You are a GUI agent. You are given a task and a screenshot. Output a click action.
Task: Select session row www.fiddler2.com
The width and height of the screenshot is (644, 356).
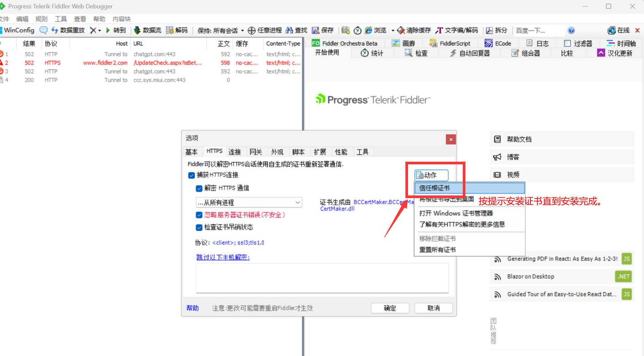(151, 63)
